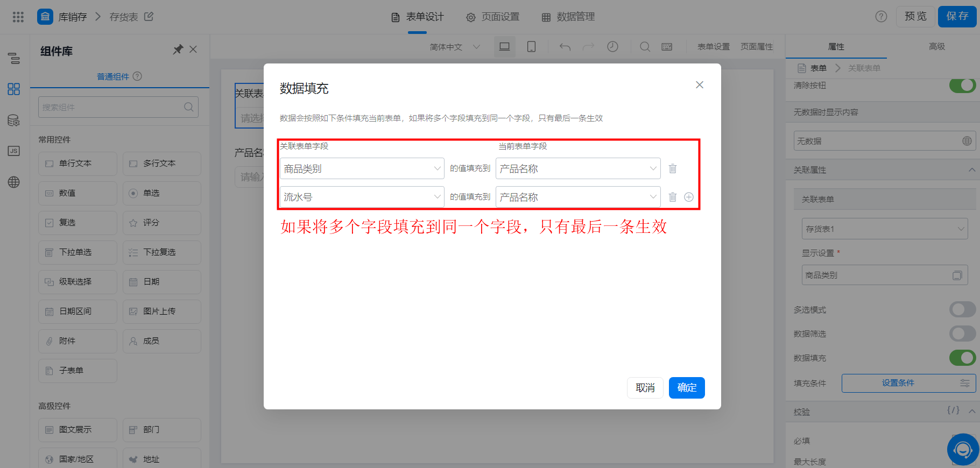Switch to the 表单设计 tab
980x468 pixels.
tap(418, 17)
